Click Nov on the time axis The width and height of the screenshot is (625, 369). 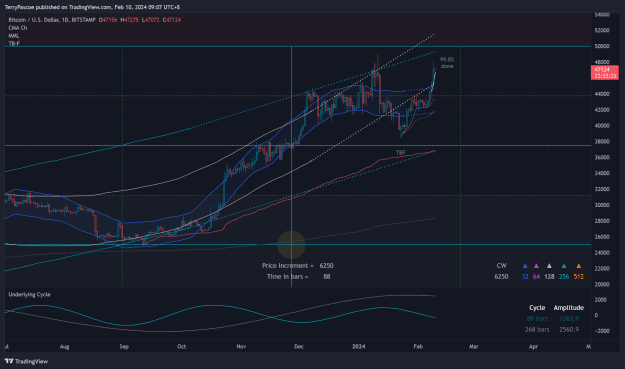coord(241,347)
